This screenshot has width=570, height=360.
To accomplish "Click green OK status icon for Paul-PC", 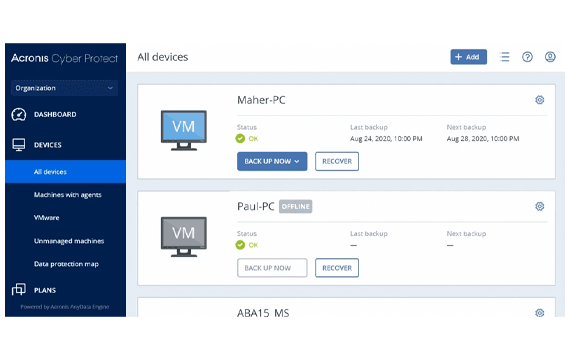I will point(240,245).
